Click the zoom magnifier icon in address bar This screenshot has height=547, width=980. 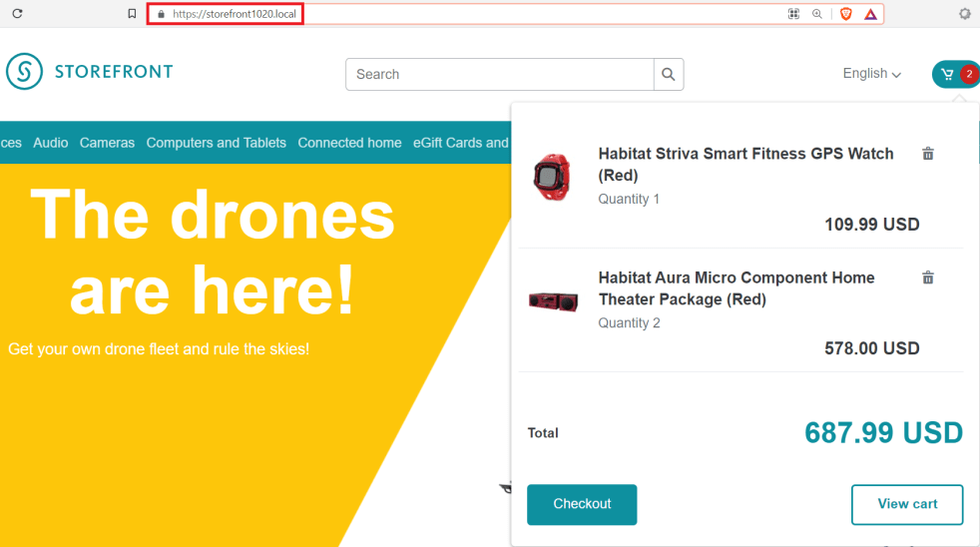click(817, 14)
